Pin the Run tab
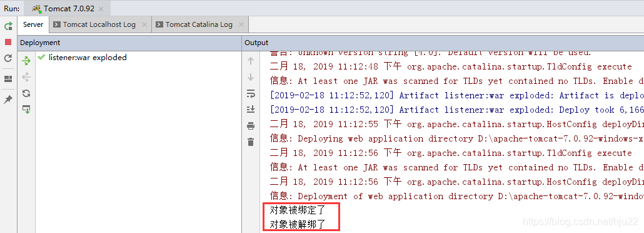 click(8, 99)
